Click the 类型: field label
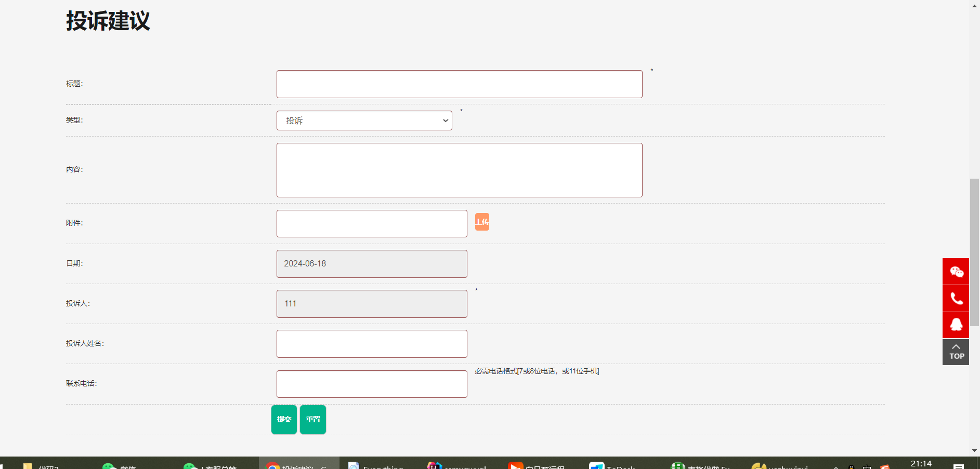This screenshot has width=980, height=469. pyautogui.click(x=74, y=120)
